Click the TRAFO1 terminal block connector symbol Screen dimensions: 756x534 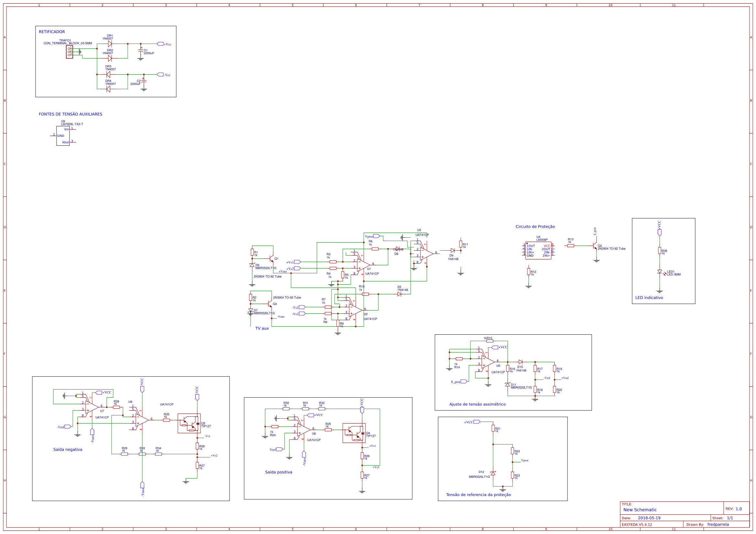tap(69, 52)
